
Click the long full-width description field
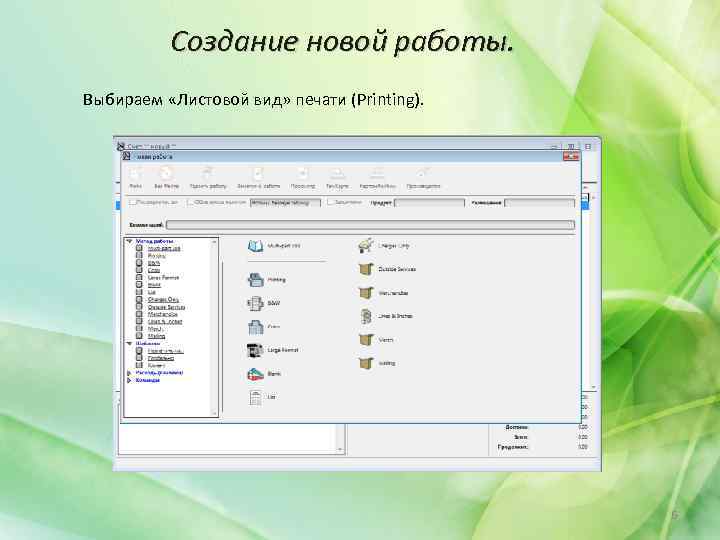pos(370,225)
